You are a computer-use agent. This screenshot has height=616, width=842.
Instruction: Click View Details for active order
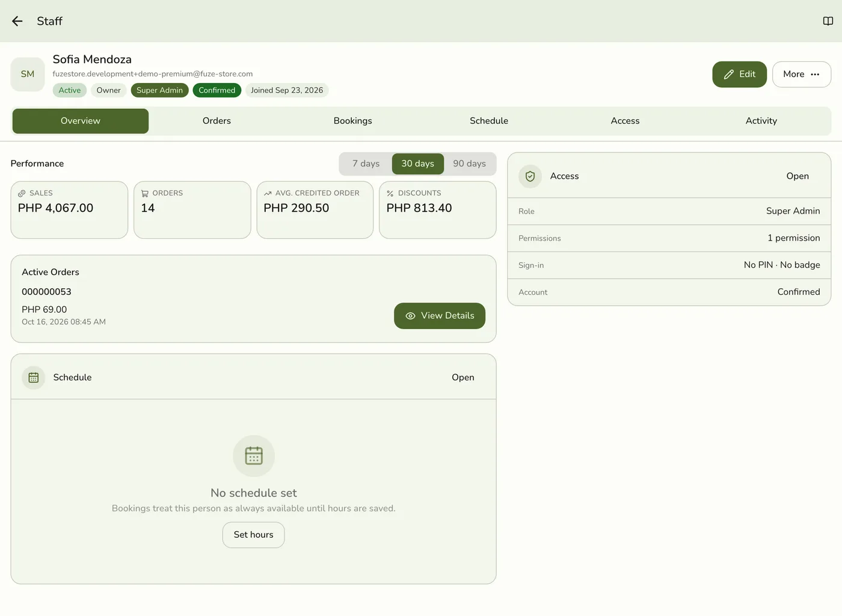pos(440,316)
